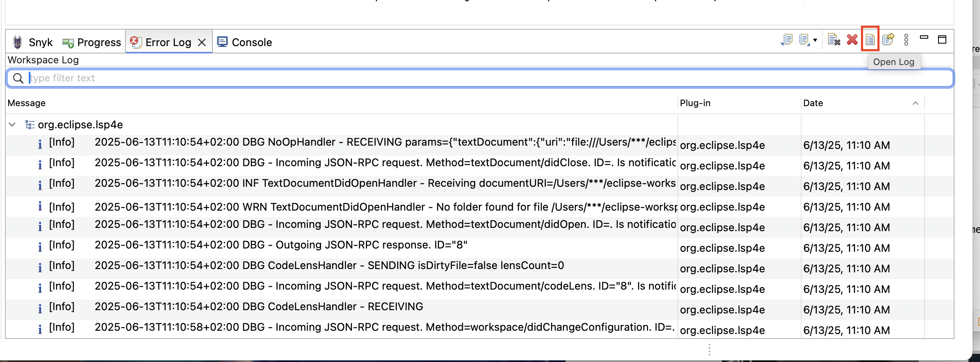Open the Error Log view menu
This screenshot has width=980, height=362.
click(x=906, y=40)
